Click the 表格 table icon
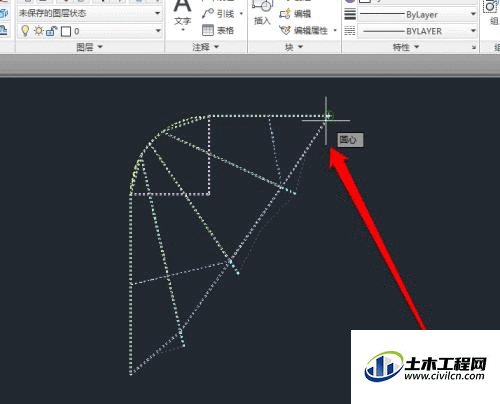Viewport: 500px width, 404px height. tap(208, 30)
